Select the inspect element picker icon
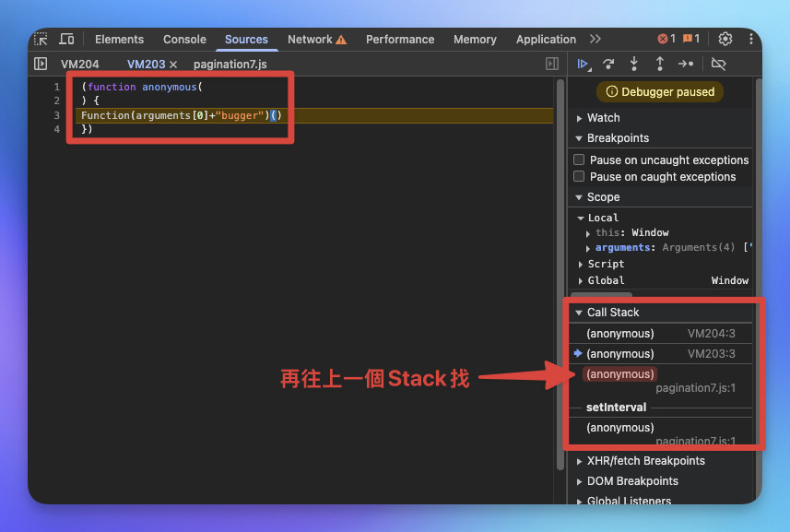Screen dimensions: 790x532 pos(41,39)
